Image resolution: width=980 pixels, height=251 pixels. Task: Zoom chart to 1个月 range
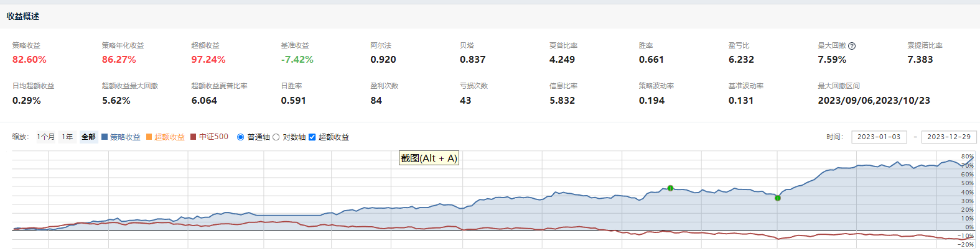[45, 137]
